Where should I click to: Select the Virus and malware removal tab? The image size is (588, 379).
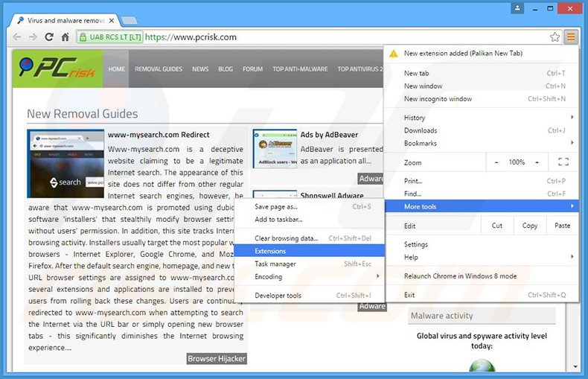(x=65, y=21)
